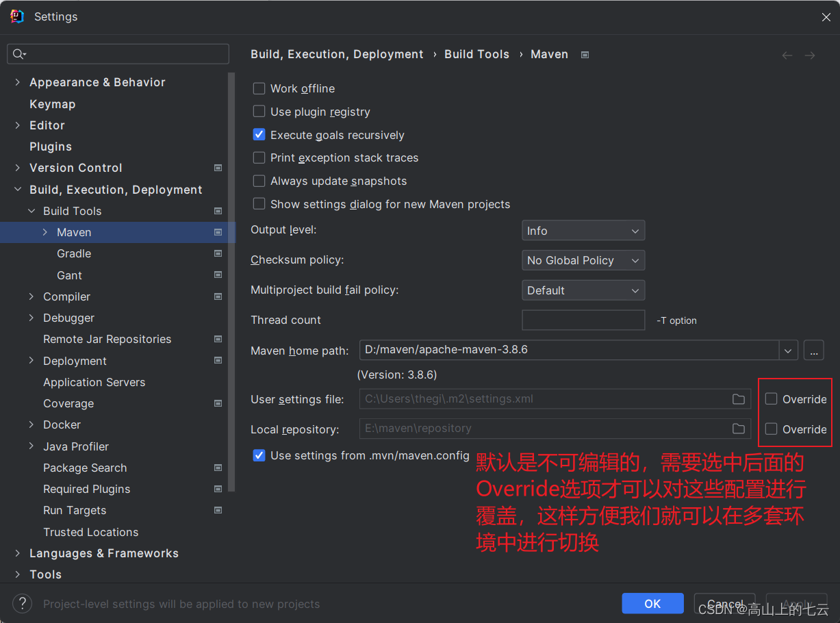Uncheck Use settings from .mvn/maven.config

click(x=259, y=455)
